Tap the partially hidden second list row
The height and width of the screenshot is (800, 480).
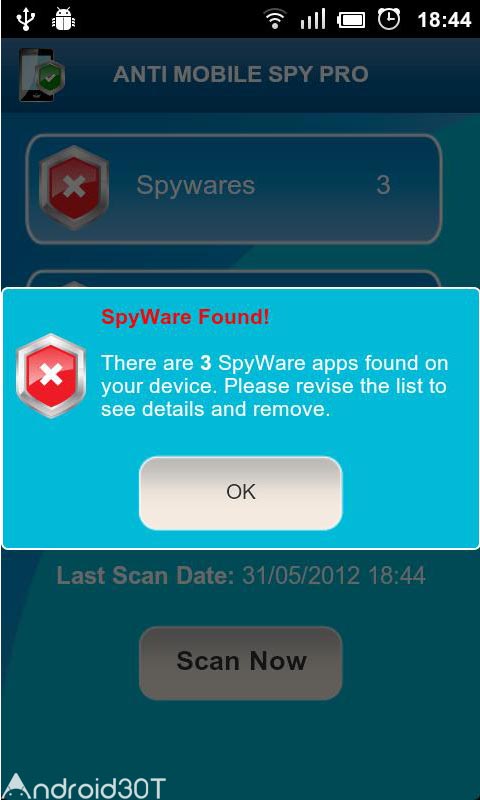[234, 280]
